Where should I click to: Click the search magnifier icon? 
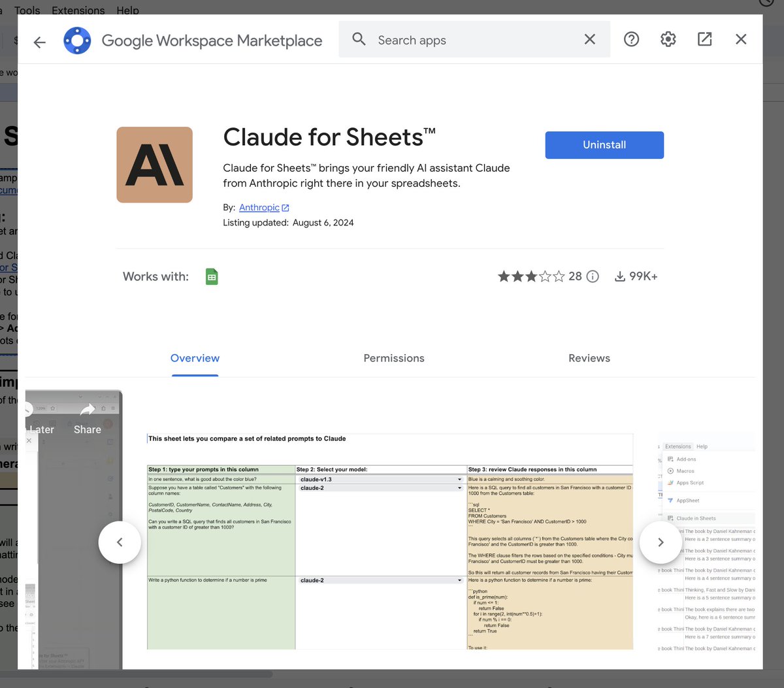pos(359,39)
